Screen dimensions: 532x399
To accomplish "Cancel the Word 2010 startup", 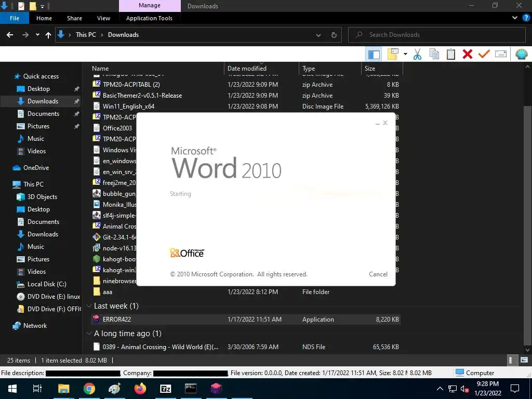I will (378, 274).
